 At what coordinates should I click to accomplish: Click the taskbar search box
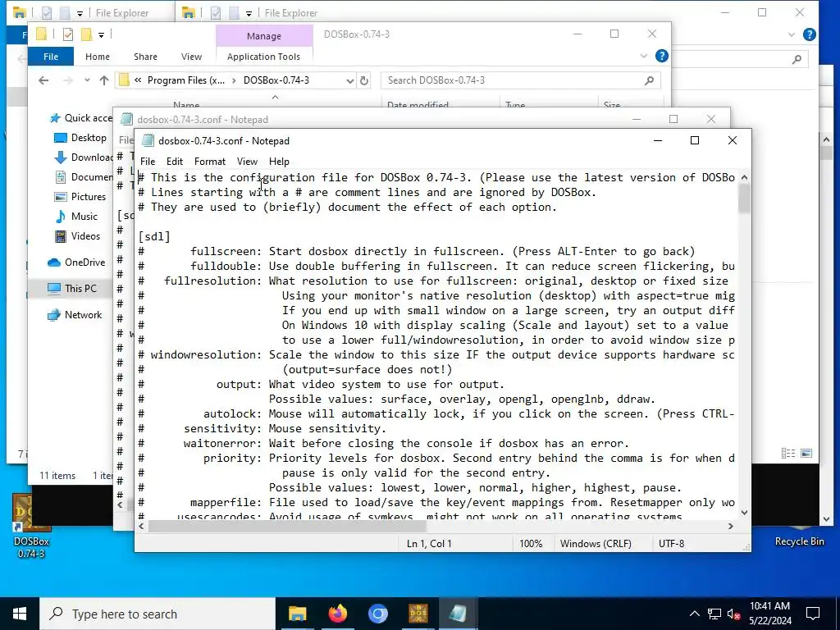pyautogui.click(x=157, y=614)
